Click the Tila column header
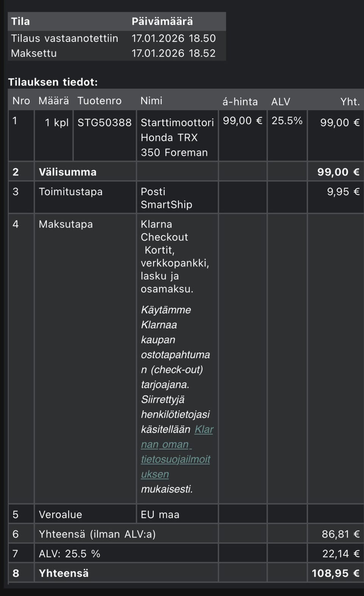The image size is (364, 596). tap(20, 21)
